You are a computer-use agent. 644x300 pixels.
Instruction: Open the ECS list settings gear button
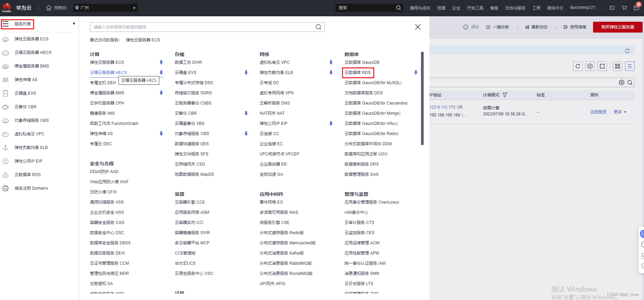click(x=590, y=66)
